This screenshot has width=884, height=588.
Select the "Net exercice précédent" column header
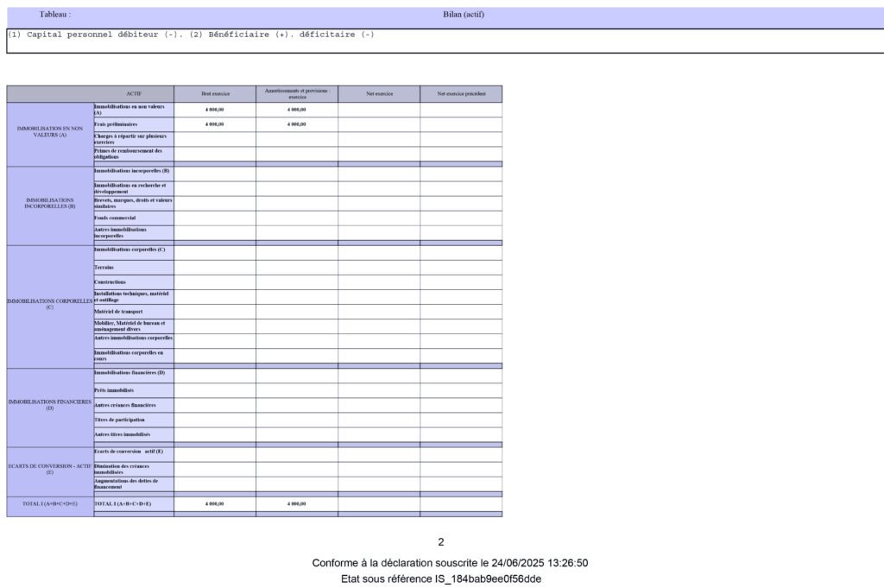[x=461, y=93]
